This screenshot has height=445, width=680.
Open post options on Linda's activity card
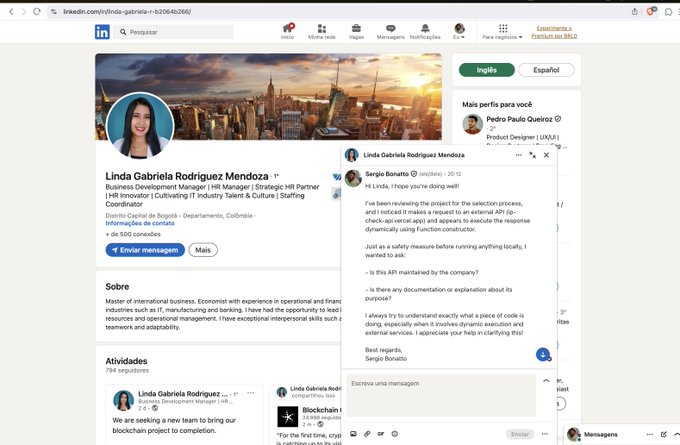coord(251,393)
